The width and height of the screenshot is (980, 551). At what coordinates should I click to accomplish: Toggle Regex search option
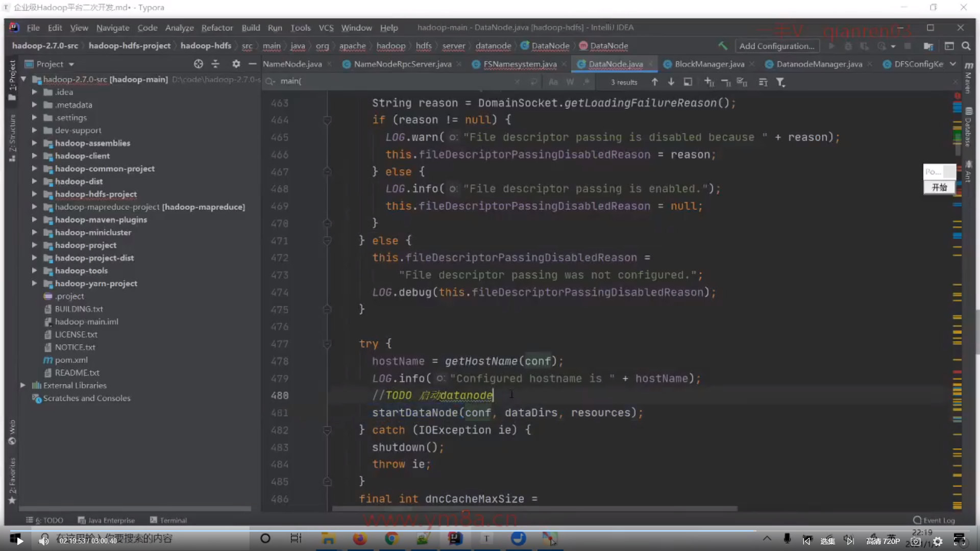point(586,82)
